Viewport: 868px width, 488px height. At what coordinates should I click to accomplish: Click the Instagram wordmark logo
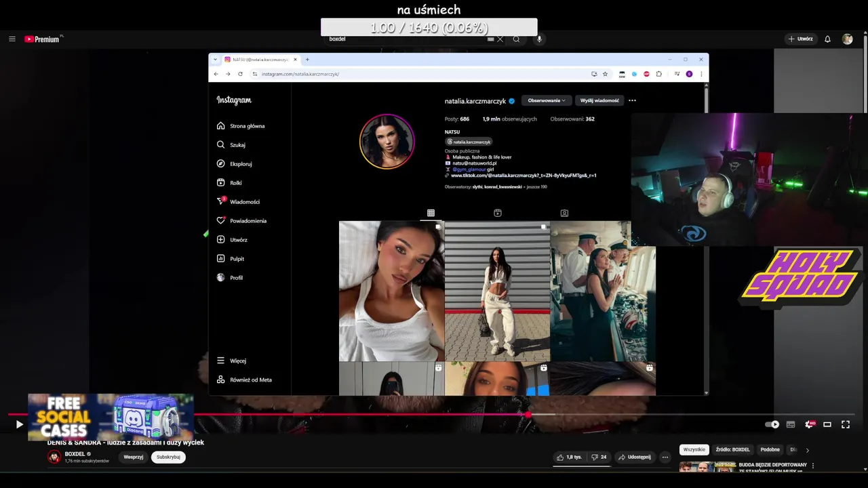[x=234, y=100]
